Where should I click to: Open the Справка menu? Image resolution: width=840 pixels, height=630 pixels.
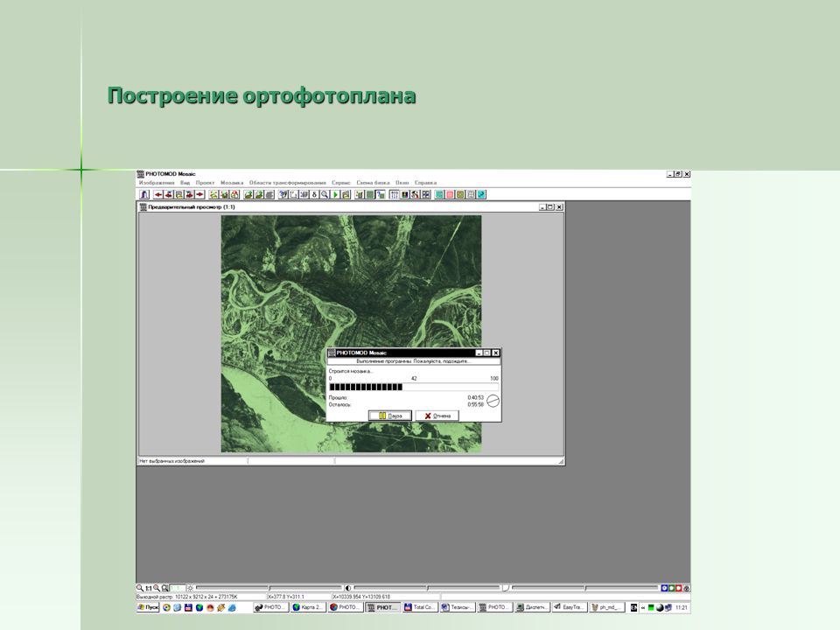point(425,183)
